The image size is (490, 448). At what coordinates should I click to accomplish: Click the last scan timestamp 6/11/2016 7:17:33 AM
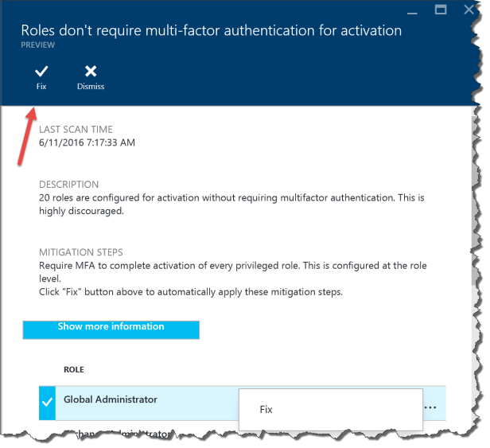(x=87, y=142)
